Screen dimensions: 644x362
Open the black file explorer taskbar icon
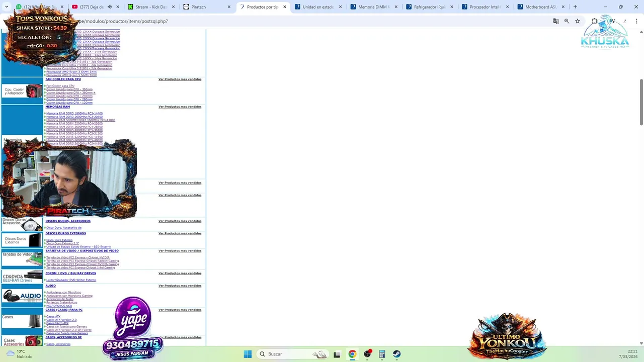tap(337, 354)
